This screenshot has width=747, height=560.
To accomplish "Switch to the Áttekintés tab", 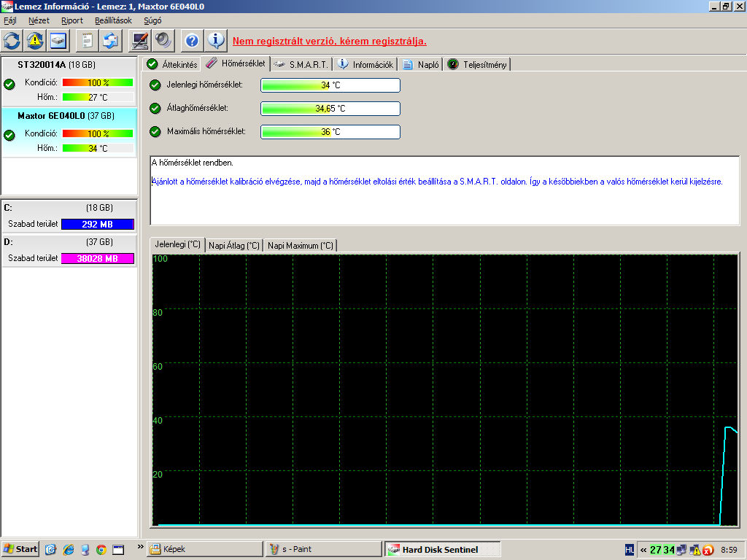I will coord(172,64).
